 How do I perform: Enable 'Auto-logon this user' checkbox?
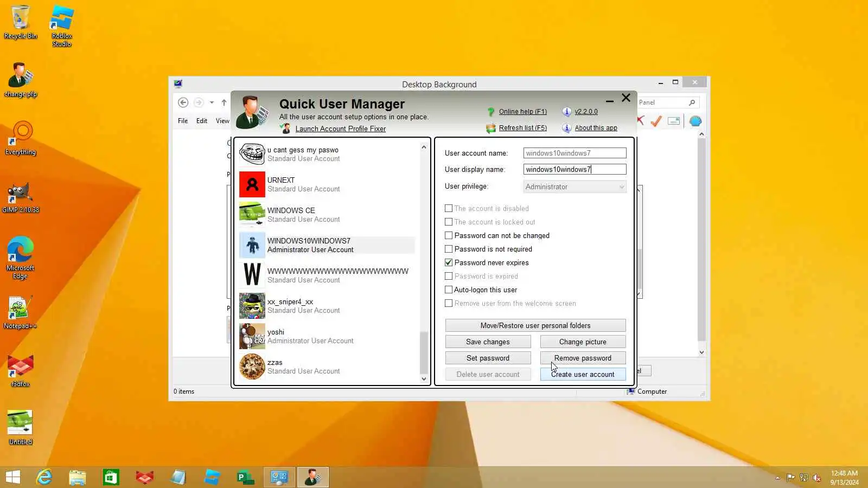pyautogui.click(x=449, y=290)
